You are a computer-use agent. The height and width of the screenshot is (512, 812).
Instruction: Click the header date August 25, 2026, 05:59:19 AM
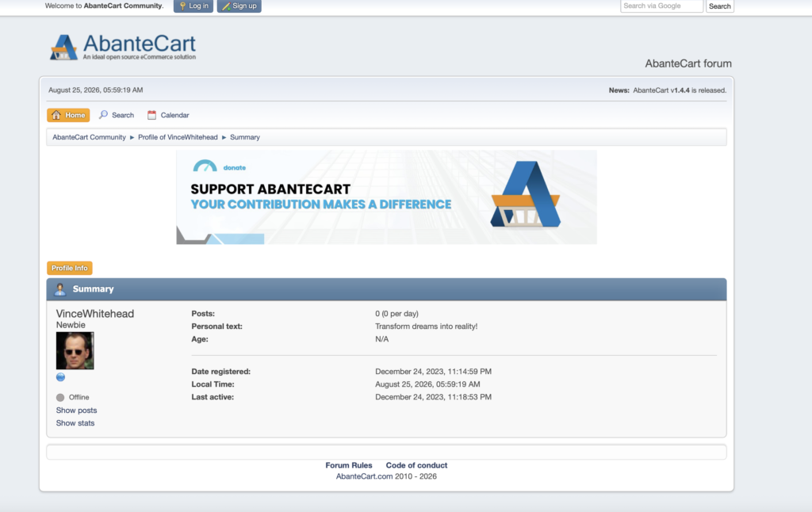[x=96, y=90]
